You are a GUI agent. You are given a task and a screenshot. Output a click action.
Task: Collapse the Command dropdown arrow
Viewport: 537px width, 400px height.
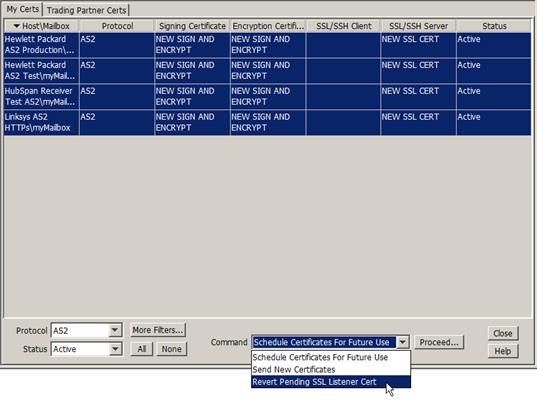click(402, 342)
